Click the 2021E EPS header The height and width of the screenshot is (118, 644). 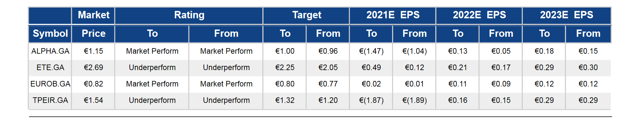pyautogui.click(x=392, y=15)
